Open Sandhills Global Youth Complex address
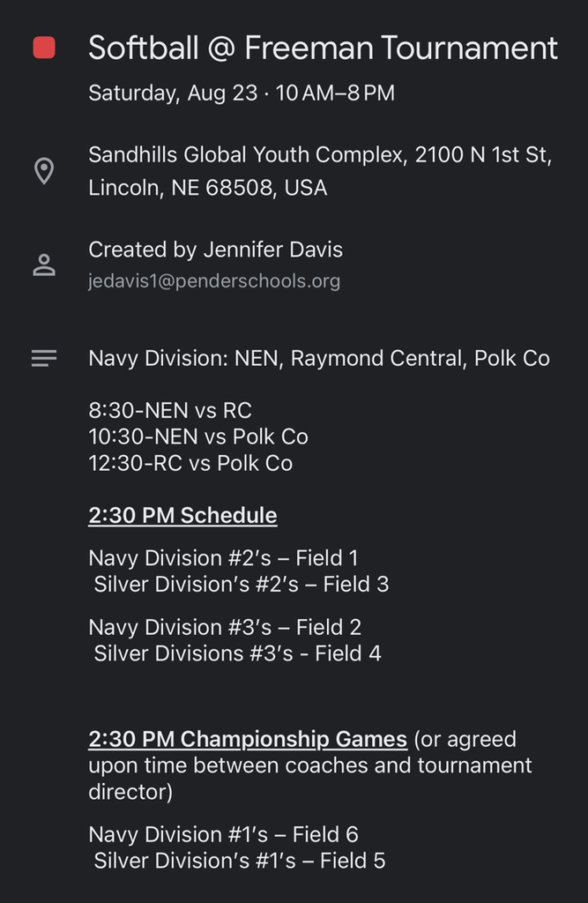This screenshot has height=903, width=588. pyautogui.click(x=320, y=171)
